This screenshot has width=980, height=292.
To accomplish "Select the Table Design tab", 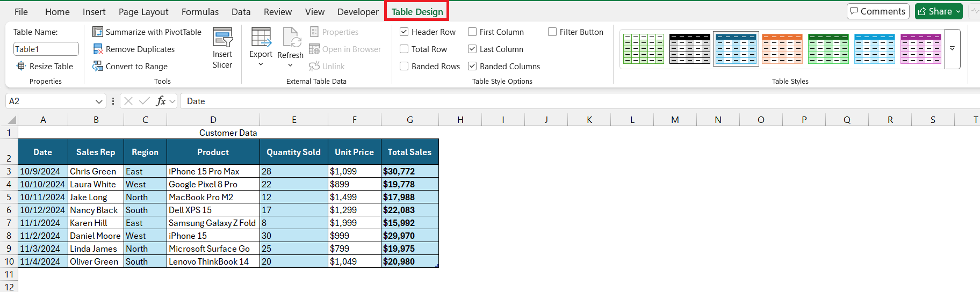I will pos(417,12).
